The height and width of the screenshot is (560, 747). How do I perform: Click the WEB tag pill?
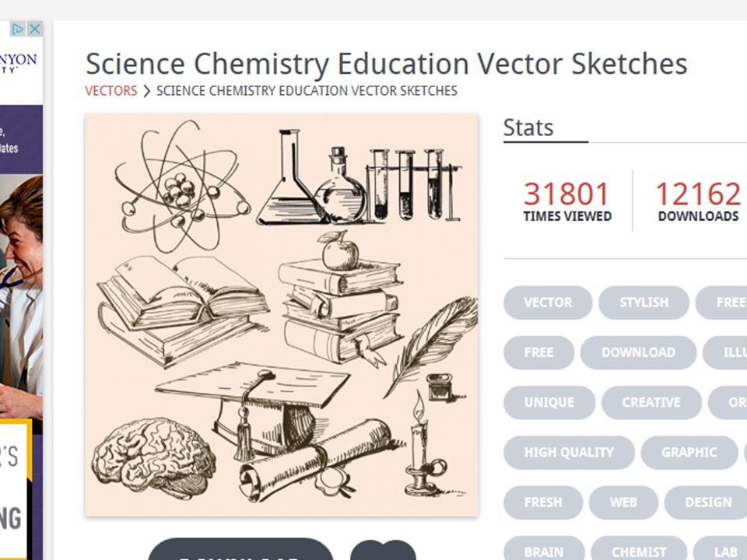coord(623,502)
